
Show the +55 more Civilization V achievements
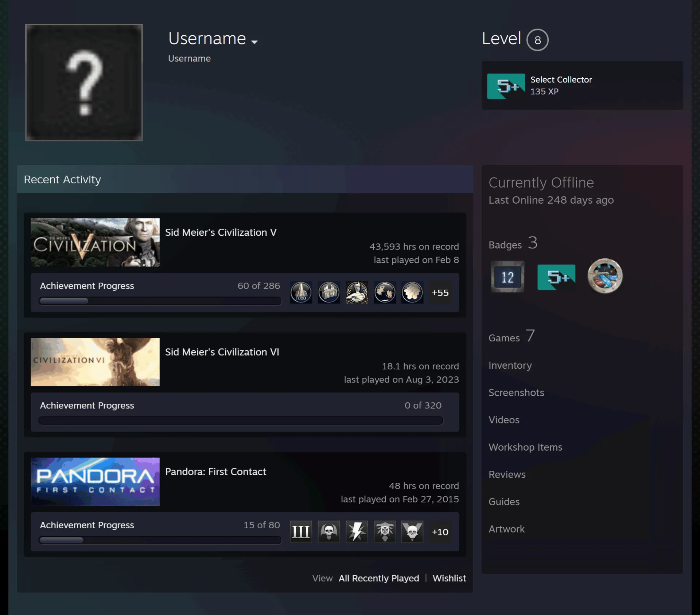point(440,293)
